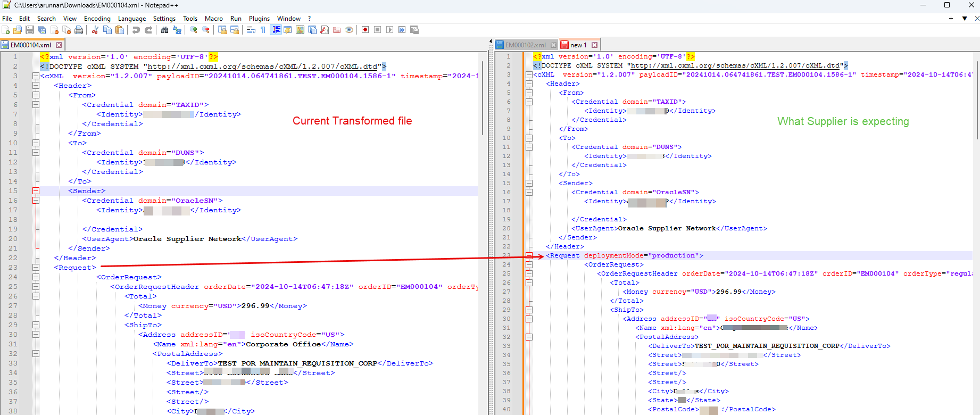Open the Plugins menu
The height and width of the screenshot is (415, 980).
(x=259, y=18)
